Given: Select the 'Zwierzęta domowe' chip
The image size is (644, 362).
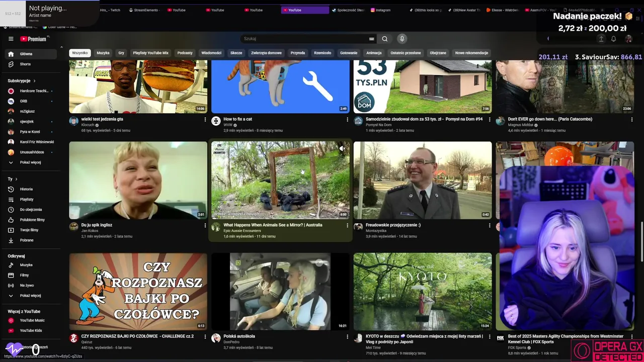Looking at the screenshot, I should pyautogui.click(x=266, y=53).
